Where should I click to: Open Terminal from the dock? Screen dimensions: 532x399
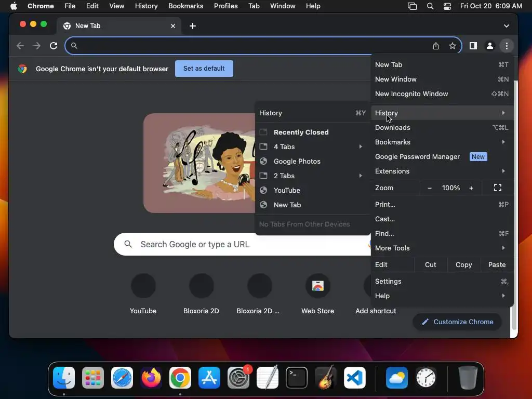[x=297, y=378]
